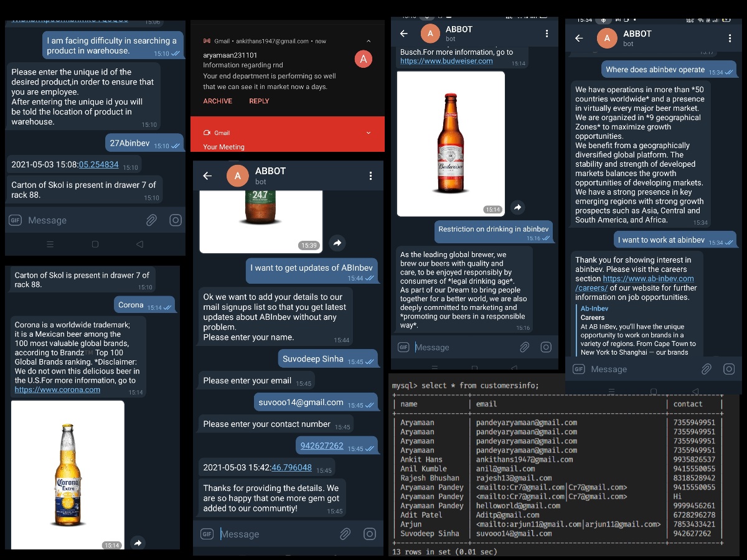The image size is (747, 560).
Task: Focus the Message field in the careers chat
Action: coord(643,369)
